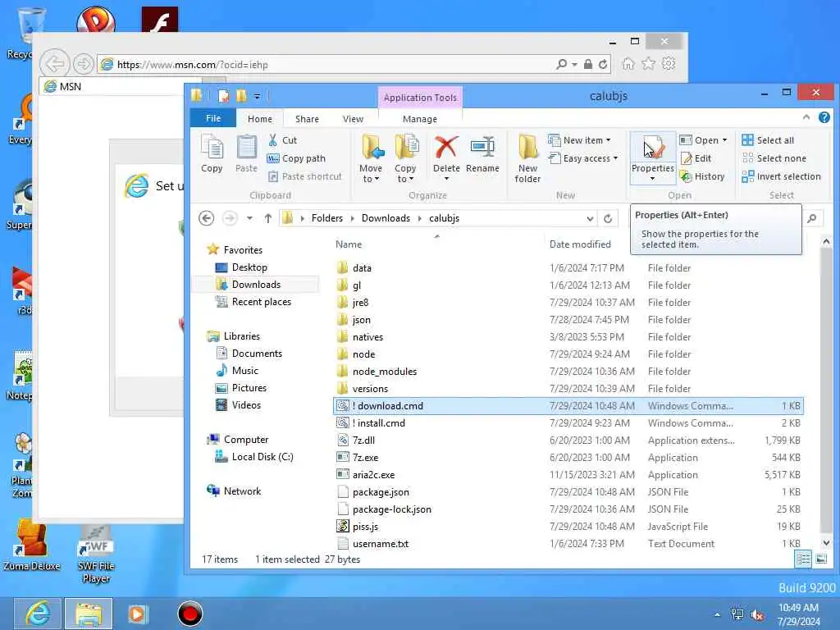Expand the Delete dropdown arrow
This screenshot has height=630, width=840.
(446, 179)
